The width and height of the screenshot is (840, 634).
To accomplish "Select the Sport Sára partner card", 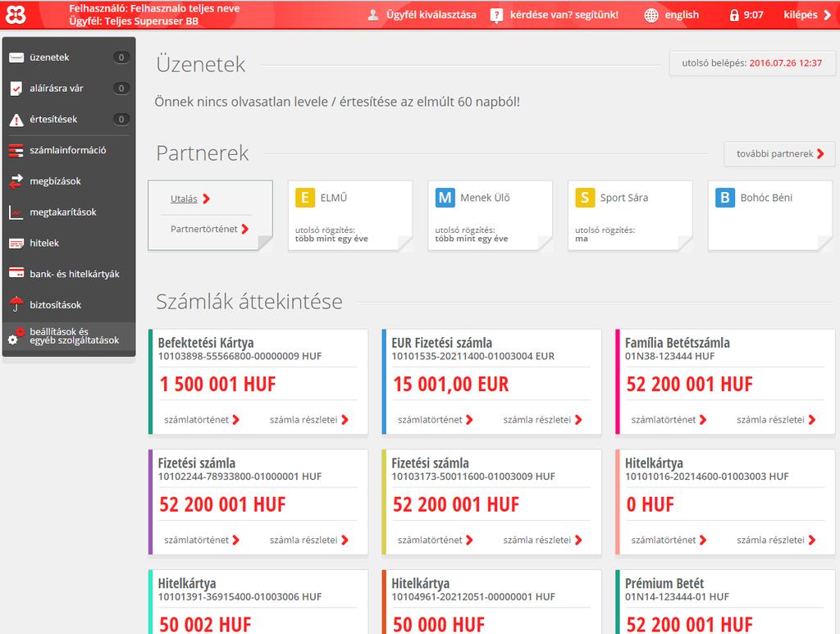I will 630,215.
